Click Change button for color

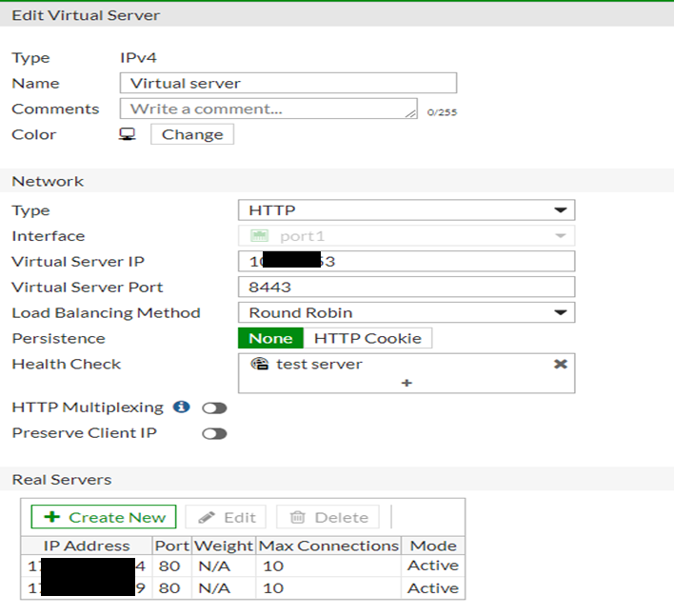[192, 134]
